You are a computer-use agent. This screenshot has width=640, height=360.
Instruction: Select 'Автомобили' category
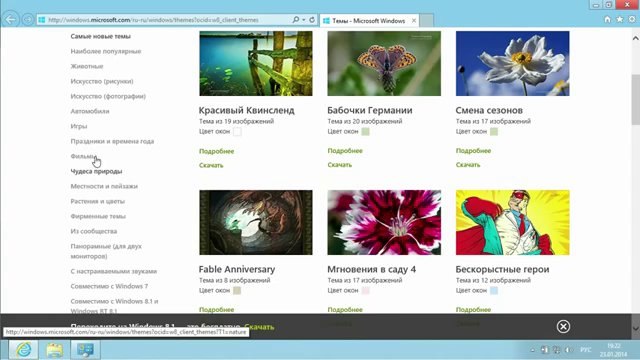(90, 111)
